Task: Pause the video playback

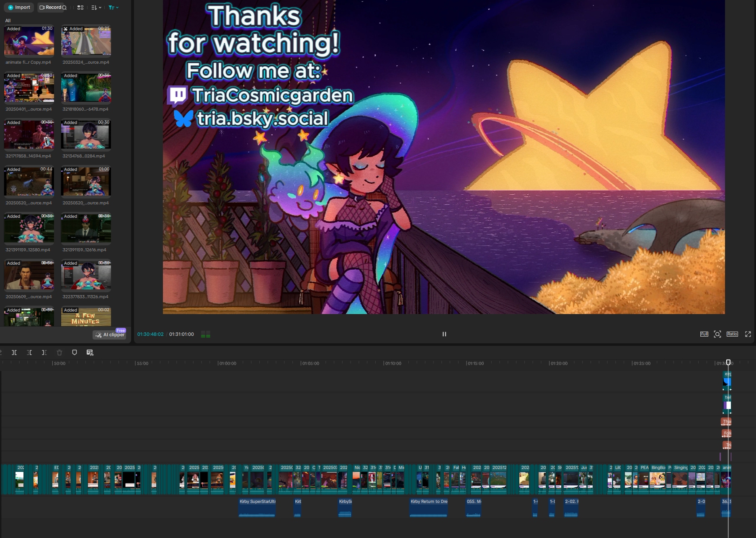Action: [444, 334]
